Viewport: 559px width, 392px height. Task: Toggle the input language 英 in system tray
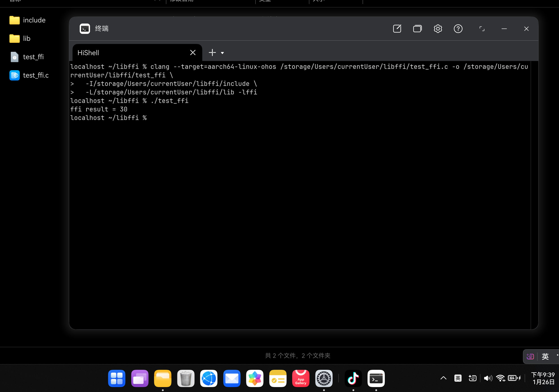point(458,378)
